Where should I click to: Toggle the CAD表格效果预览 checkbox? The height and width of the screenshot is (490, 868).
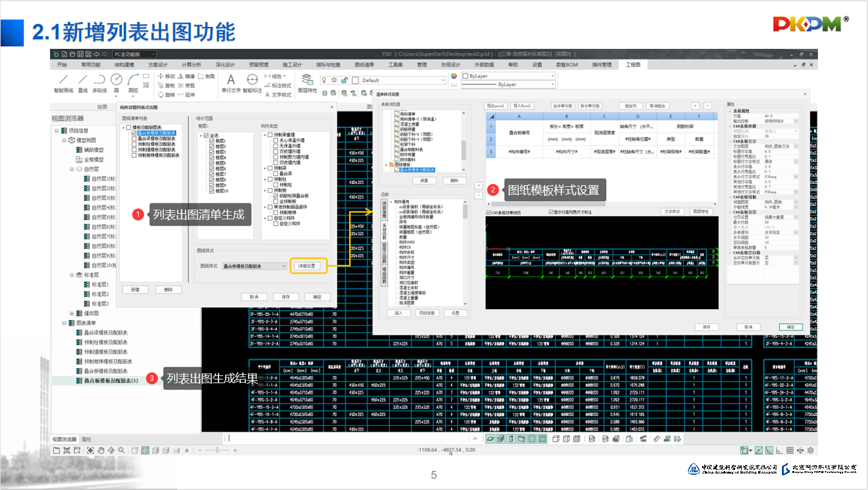click(x=489, y=212)
